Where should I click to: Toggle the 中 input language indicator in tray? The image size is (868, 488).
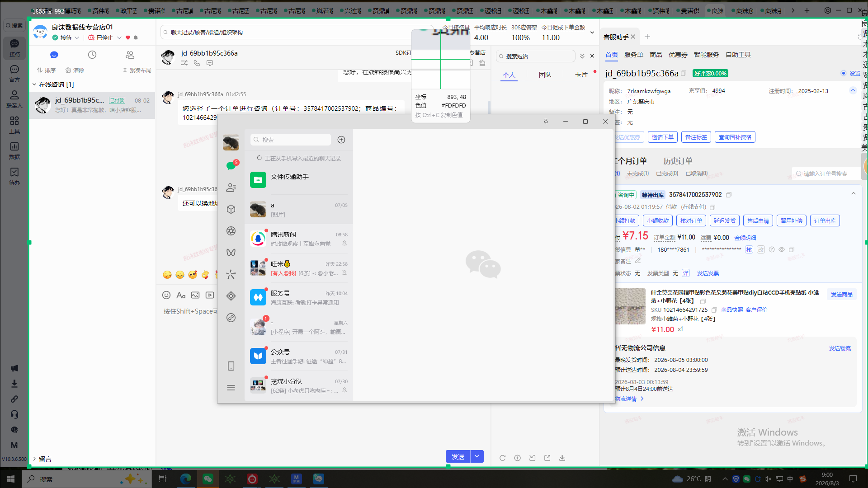(x=790, y=479)
